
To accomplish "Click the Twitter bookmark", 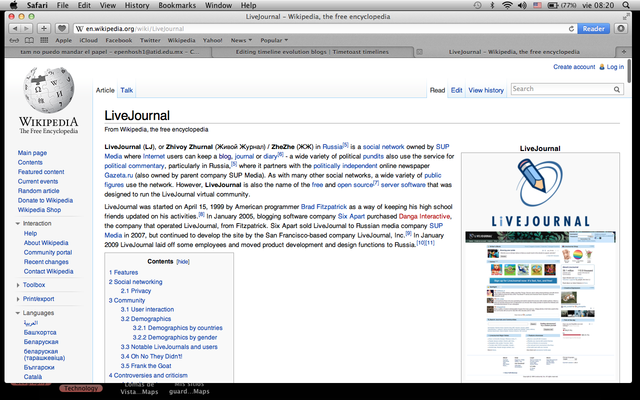I will click(150, 40).
